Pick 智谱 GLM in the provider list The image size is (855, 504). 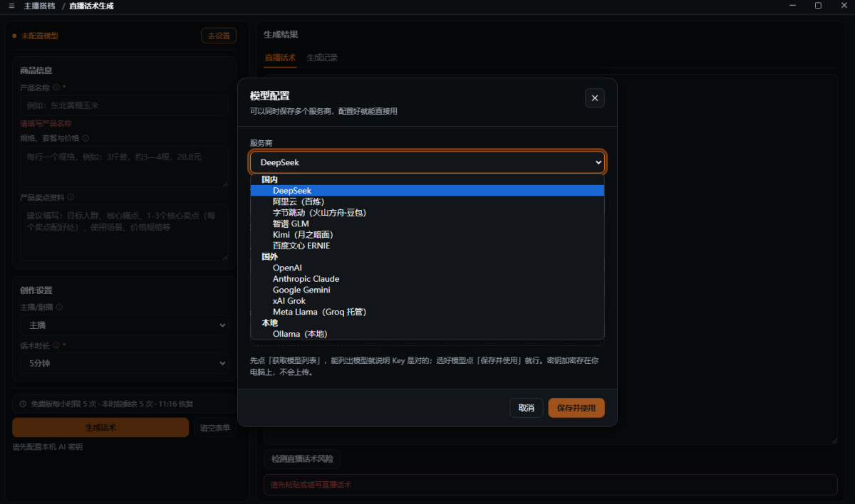pyautogui.click(x=427, y=224)
